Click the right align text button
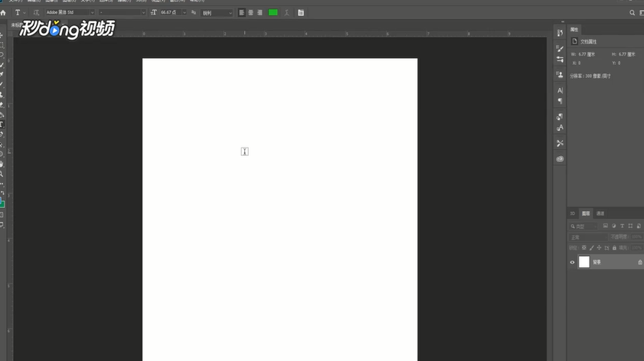 pyautogui.click(x=260, y=13)
